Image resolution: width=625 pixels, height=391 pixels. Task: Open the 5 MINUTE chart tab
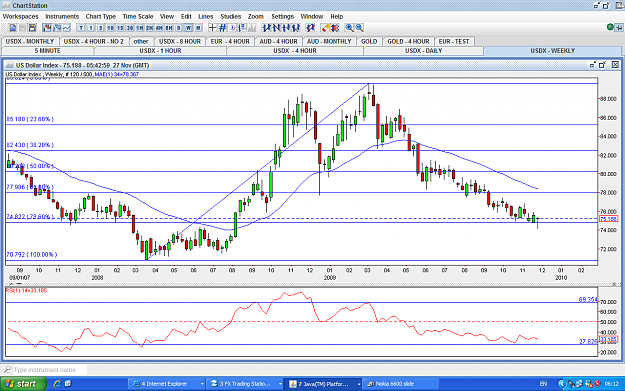coord(47,51)
